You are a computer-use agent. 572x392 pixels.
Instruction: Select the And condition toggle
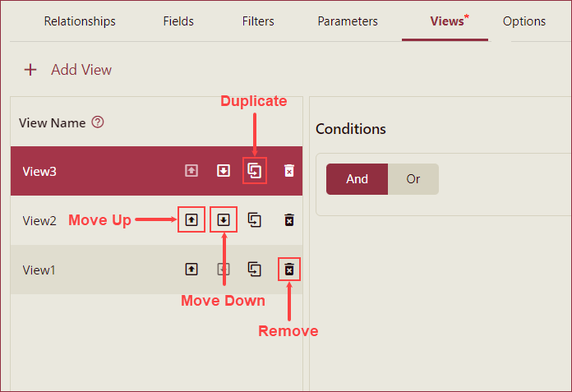357,179
